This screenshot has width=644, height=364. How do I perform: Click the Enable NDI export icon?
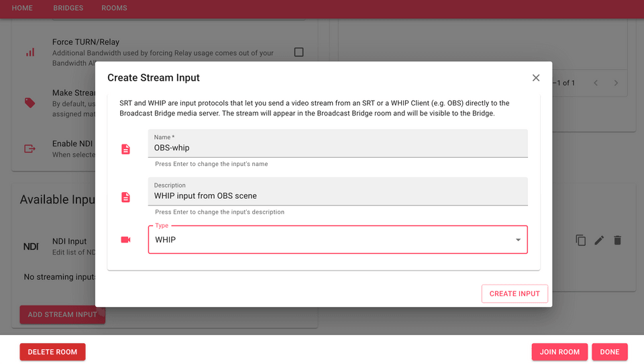pos(30,149)
